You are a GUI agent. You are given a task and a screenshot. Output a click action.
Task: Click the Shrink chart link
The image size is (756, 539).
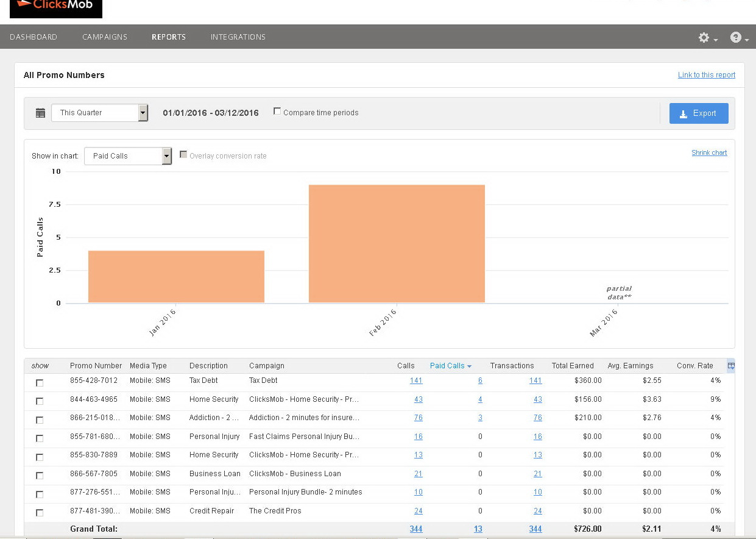(x=709, y=153)
